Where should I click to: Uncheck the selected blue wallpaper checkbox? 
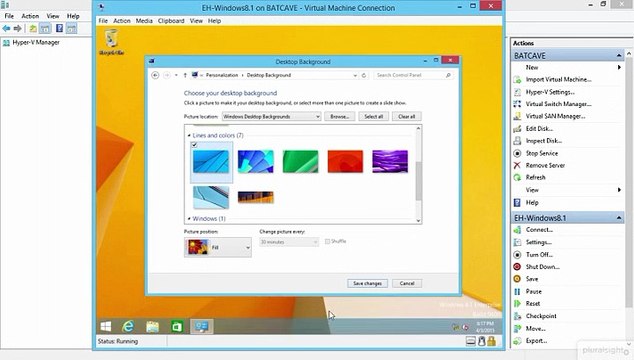click(194, 145)
